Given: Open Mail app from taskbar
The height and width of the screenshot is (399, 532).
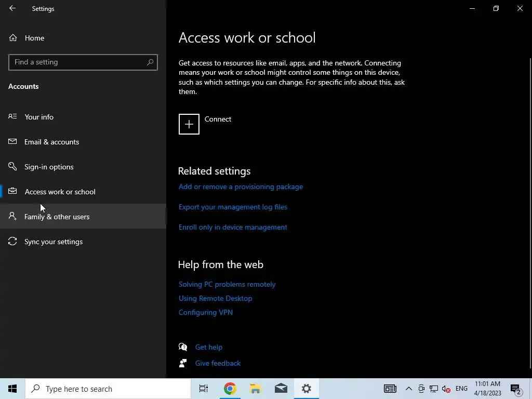Looking at the screenshot, I should click(281, 389).
